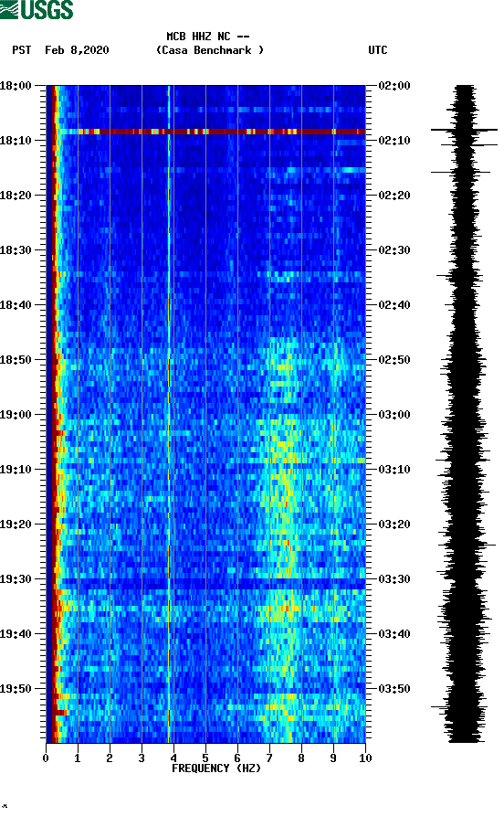The image size is (504, 816).
Task: Click the 'UTC' timezone label
Action: pos(378,50)
